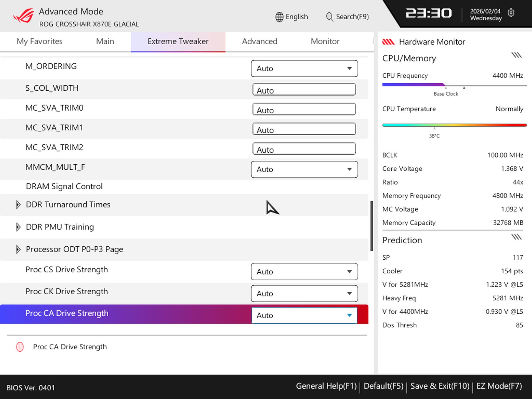Expand Processor ODT P0-P3 Page

point(18,249)
